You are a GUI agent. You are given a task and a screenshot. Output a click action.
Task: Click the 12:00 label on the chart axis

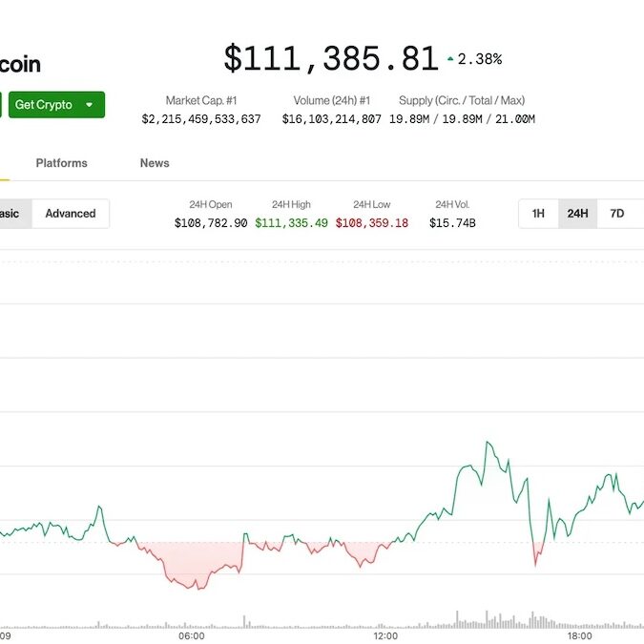(x=385, y=634)
